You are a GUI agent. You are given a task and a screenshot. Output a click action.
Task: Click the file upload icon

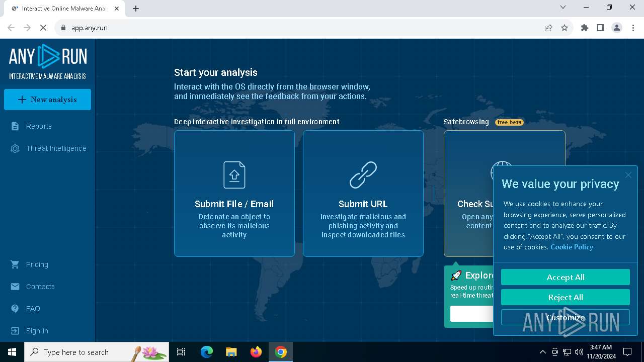pos(234,175)
